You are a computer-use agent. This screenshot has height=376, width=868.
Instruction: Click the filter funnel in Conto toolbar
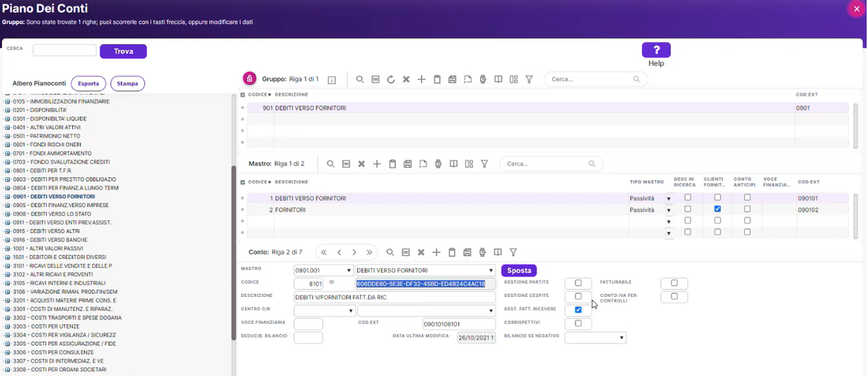point(513,252)
